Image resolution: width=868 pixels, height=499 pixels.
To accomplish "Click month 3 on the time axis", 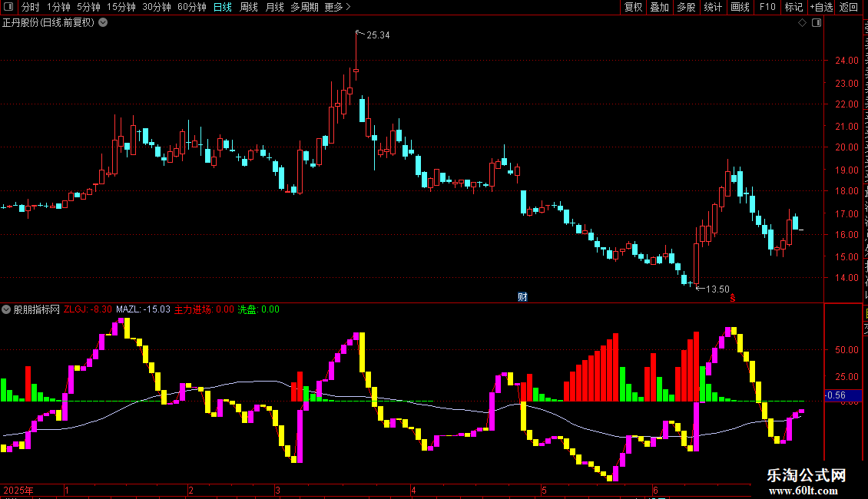I will 277,491.
